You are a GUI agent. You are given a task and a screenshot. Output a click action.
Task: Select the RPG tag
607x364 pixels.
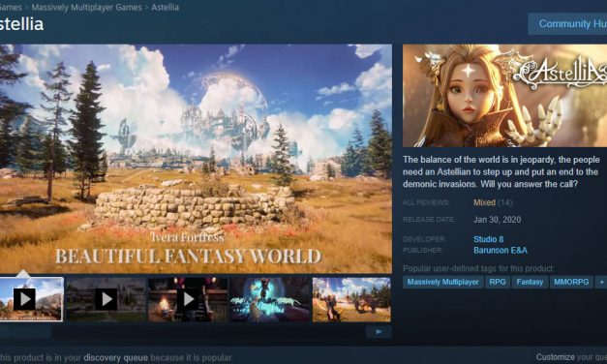[498, 282]
